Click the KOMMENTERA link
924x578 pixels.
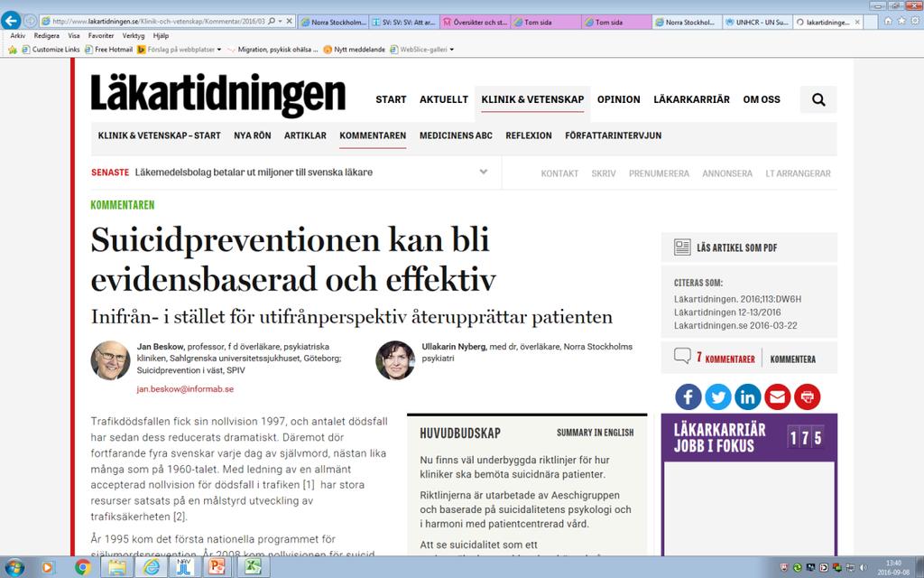pos(792,359)
